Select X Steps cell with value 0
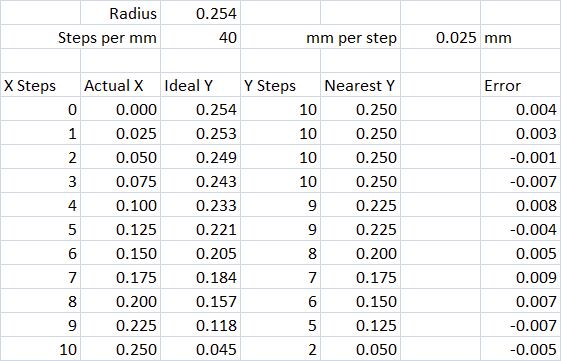 click(40, 109)
